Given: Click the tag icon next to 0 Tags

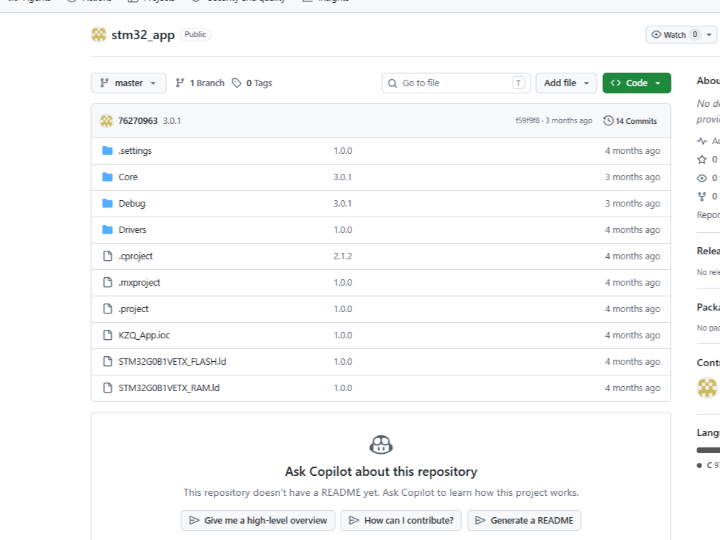Looking at the screenshot, I should pyautogui.click(x=236, y=83).
